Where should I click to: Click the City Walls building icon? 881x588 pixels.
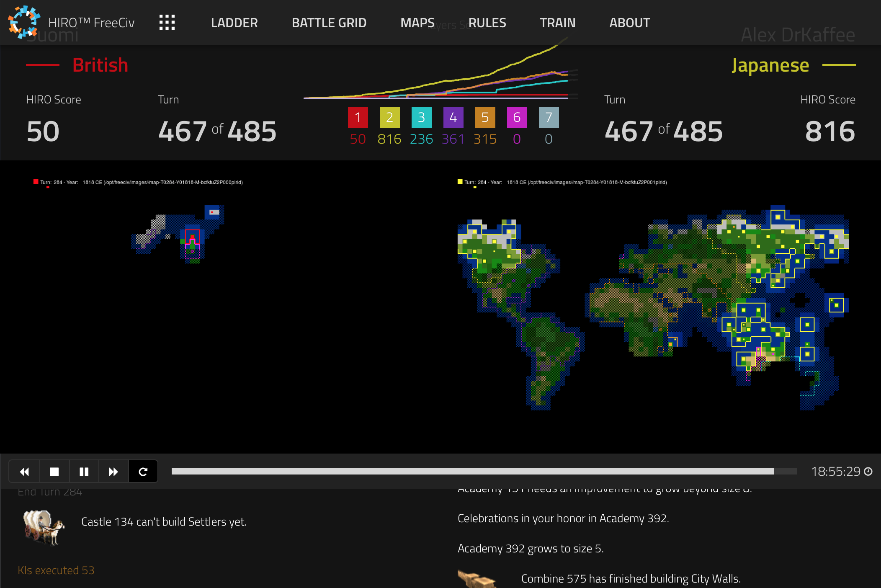click(x=477, y=579)
